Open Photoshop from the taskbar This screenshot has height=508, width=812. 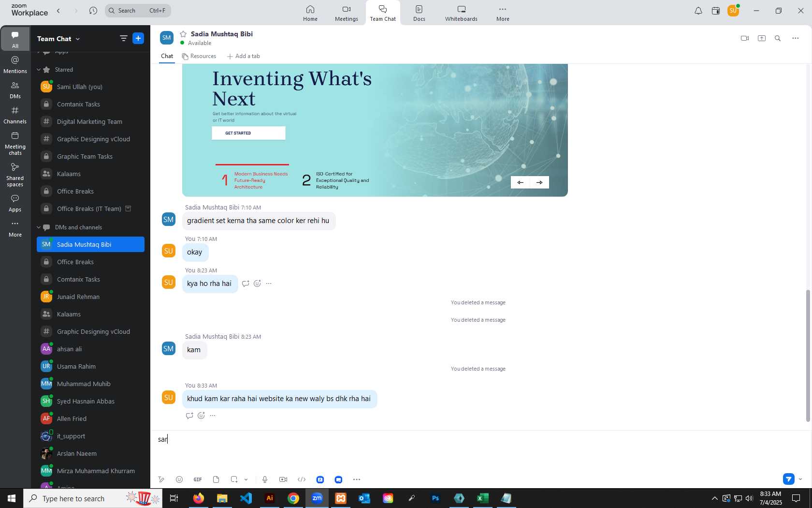coord(435,498)
